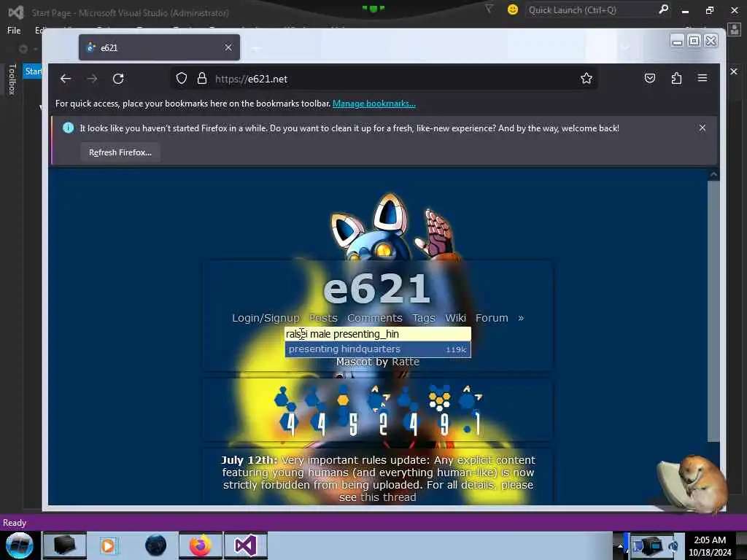747x560 pixels.
Task: Select presenting hindquarters autocomplete suggestion
Action: pyautogui.click(x=378, y=349)
